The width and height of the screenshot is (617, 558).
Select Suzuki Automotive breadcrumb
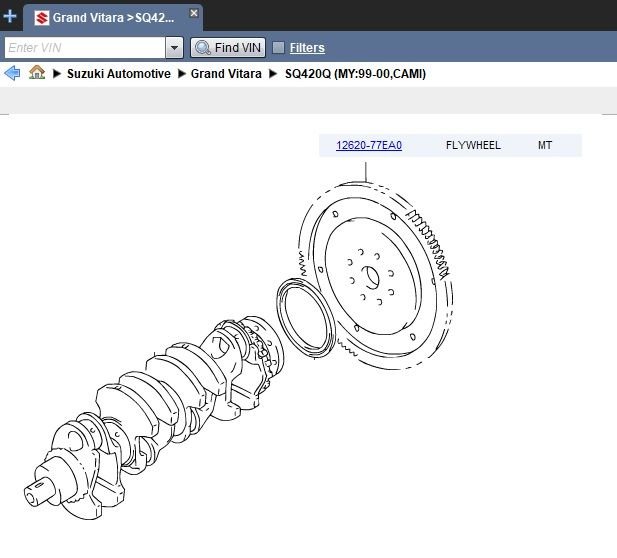[x=119, y=74]
